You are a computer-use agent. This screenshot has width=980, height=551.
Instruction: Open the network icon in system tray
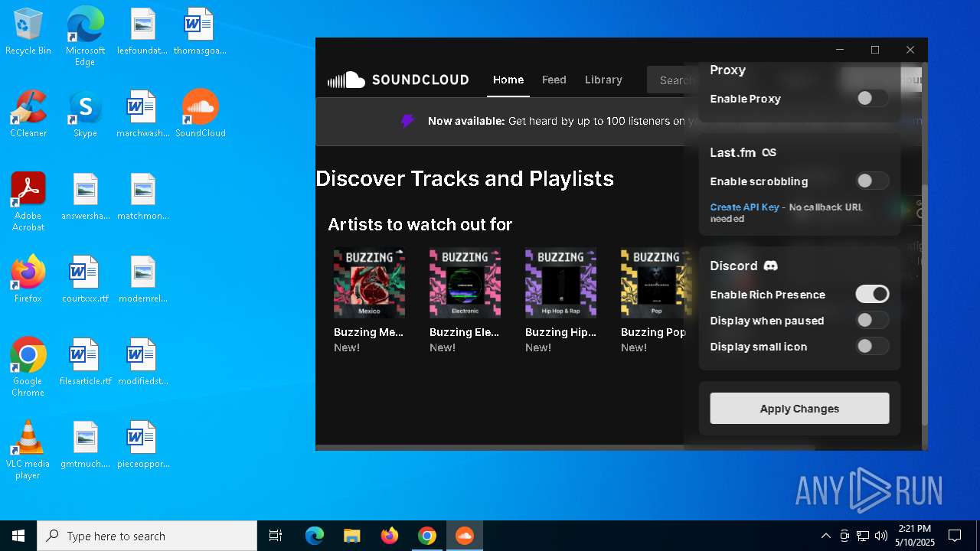click(863, 536)
